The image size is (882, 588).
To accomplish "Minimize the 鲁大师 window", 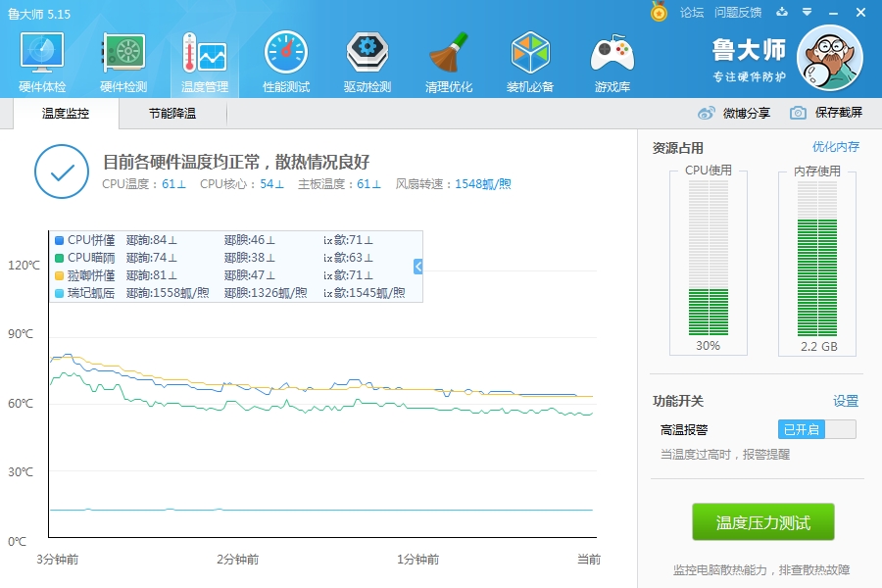I will pyautogui.click(x=834, y=13).
